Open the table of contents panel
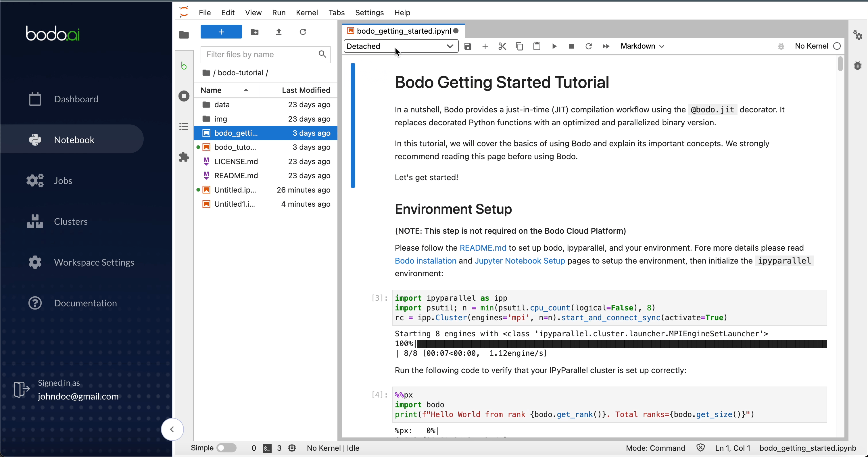This screenshot has height=457, width=868. [x=184, y=127]
